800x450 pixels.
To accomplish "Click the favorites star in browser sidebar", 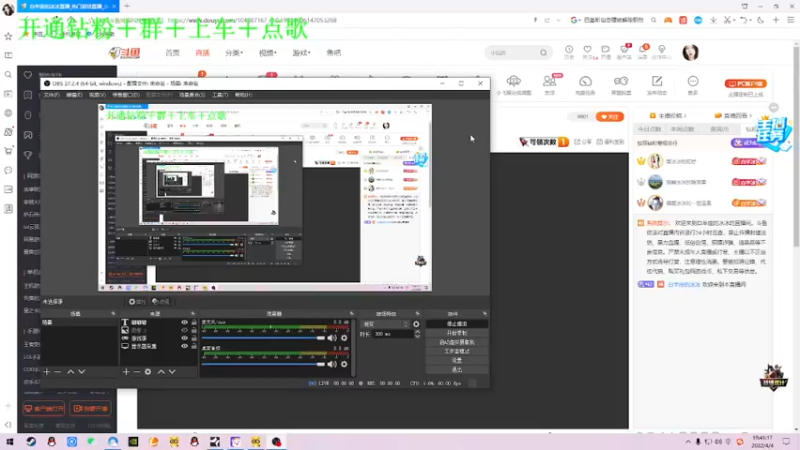I will (x=8, y=36).
